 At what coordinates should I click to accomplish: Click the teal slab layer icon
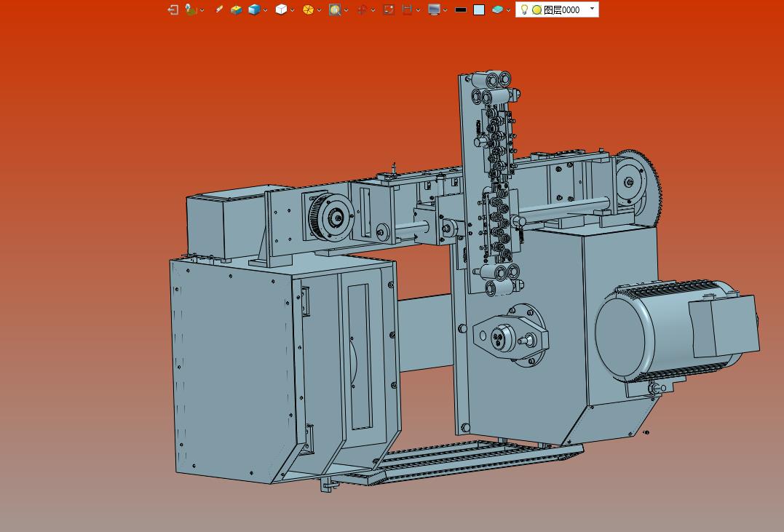[497, 9]
